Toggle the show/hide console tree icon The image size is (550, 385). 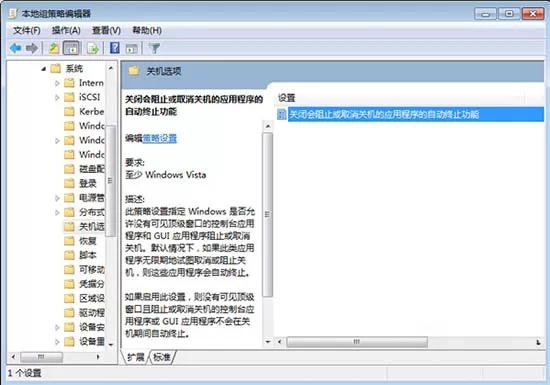click(72, 48)
